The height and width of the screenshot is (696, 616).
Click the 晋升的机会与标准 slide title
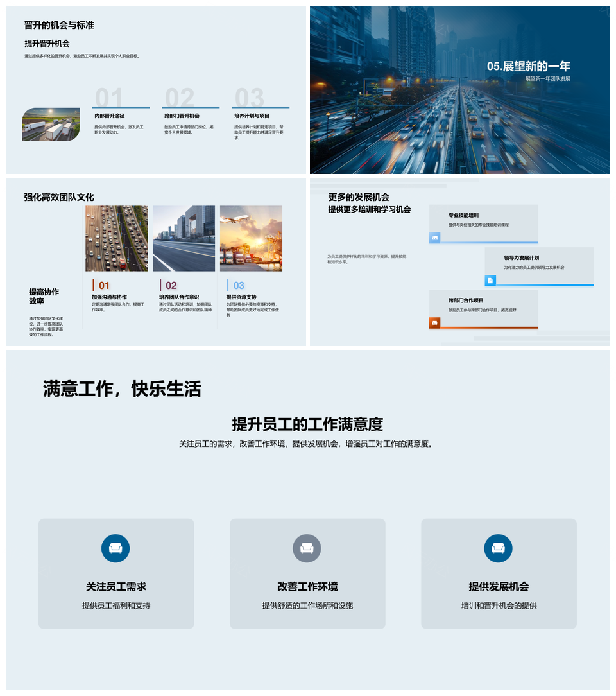coord(59,25)
